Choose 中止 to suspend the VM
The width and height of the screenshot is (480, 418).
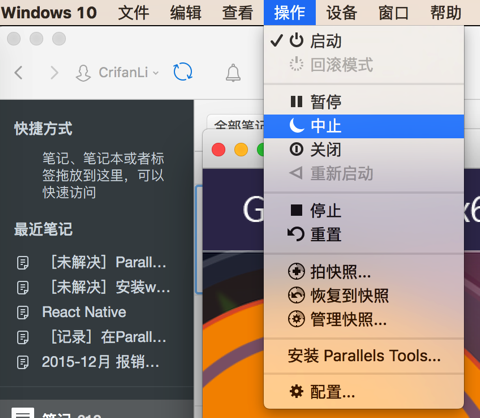click(x=364, y=126)
